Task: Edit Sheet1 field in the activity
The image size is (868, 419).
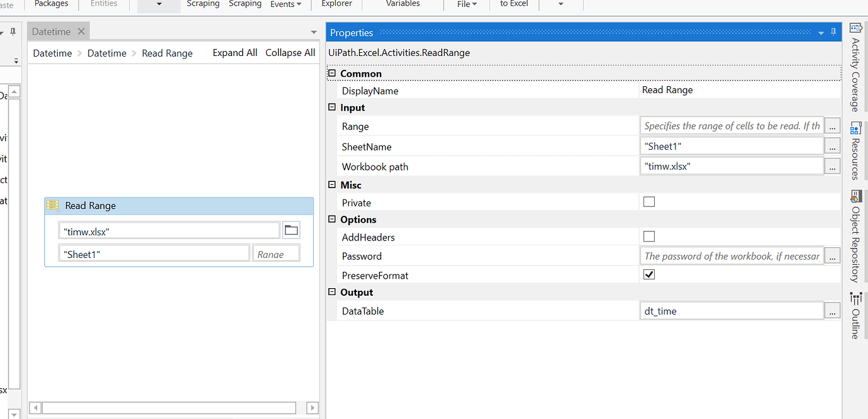Action: pyautogui.click(x=154, y=254)
